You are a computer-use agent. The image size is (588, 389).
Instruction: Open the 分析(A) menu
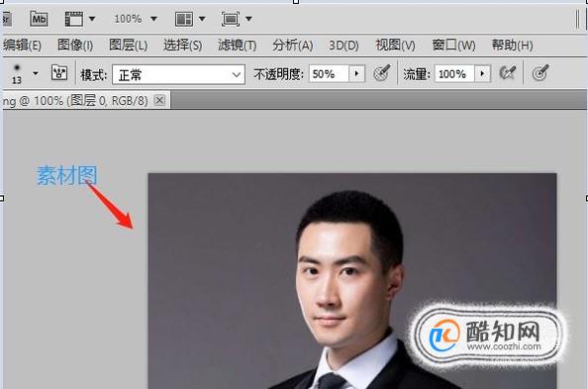click(292, 46)
